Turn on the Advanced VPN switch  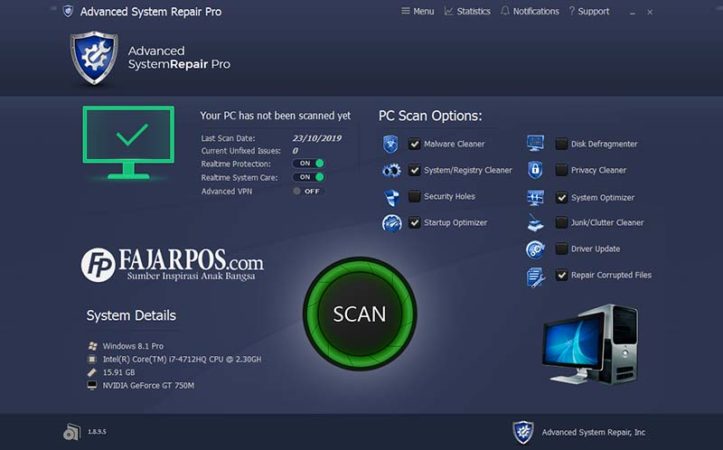(308, 191)
